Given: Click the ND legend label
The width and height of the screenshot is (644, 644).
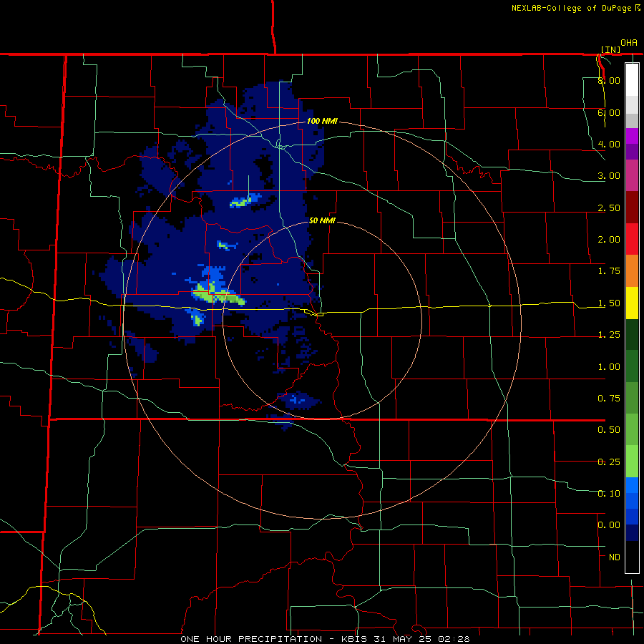Looking at the screenshot, I should tap(615, 557).
